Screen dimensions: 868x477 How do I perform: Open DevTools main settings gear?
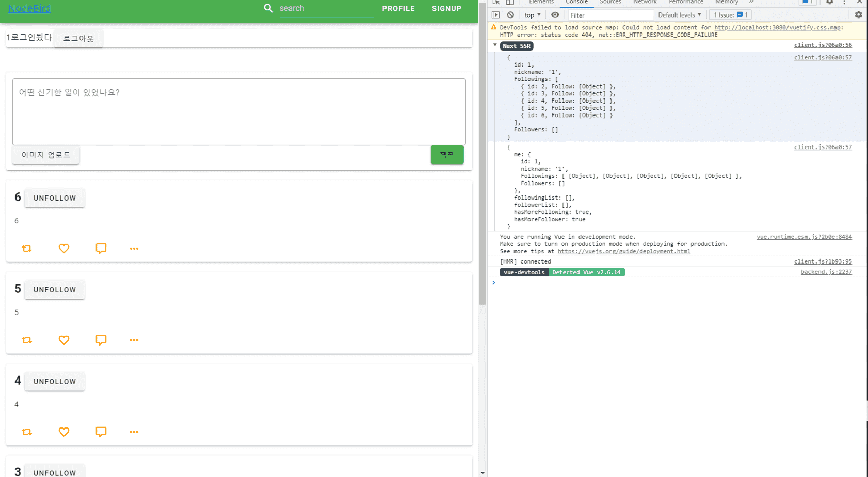pyautogui.click(x=829, y=2)
